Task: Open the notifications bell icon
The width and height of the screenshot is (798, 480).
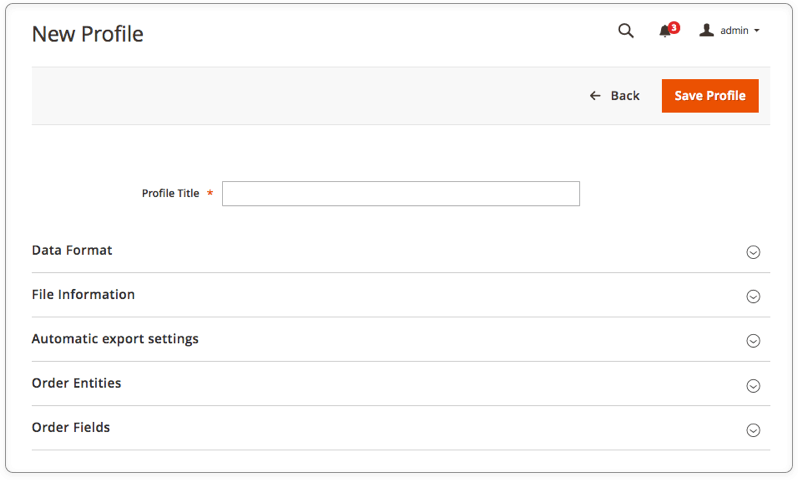Action: coord(665,32)
